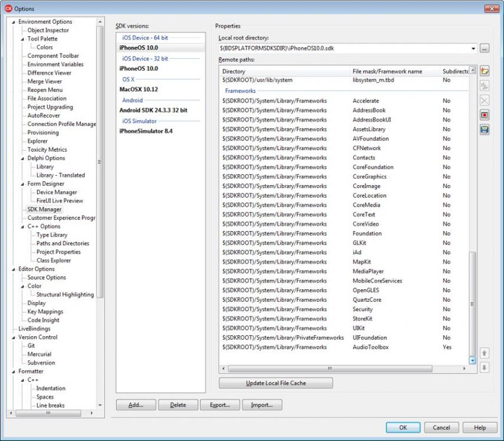Click the move path up arrow icon
504x441 pixels.
485,353
